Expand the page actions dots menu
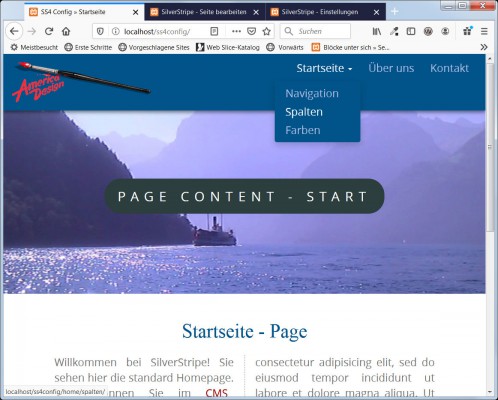 [x=236, y=31]
